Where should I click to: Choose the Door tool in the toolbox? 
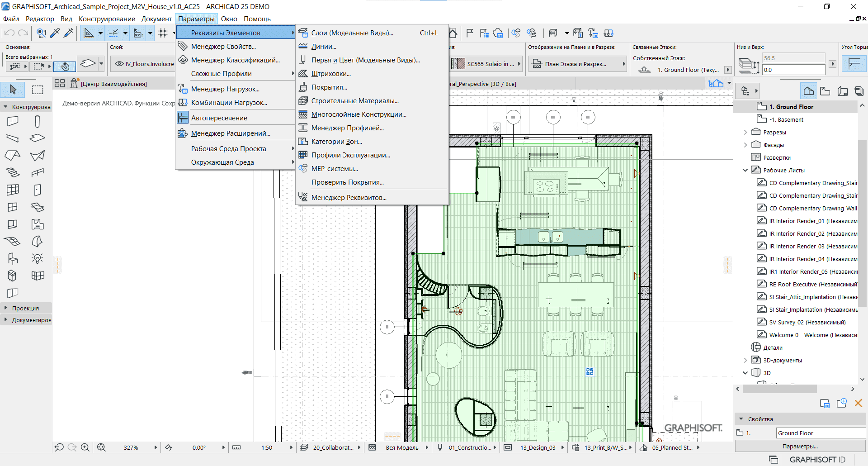pos(38,190)
